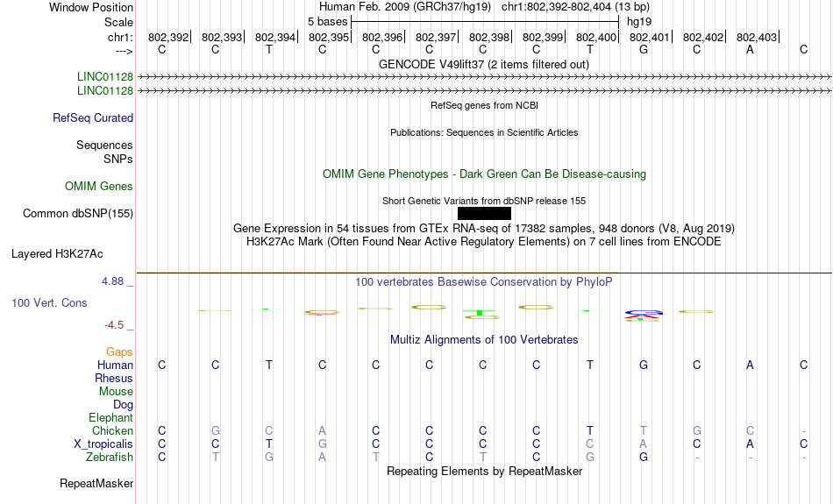The image size is (833, 504).
Task: Click the 5 bases scale bar
Action: (485, 22)
